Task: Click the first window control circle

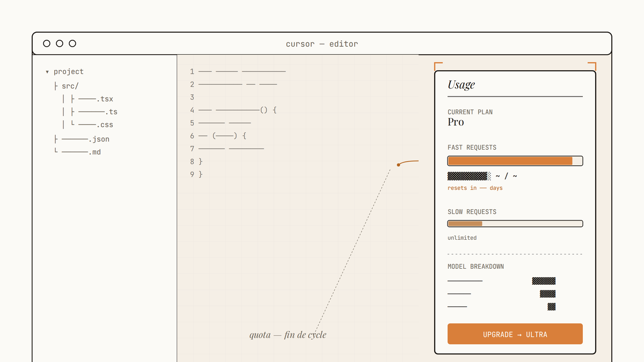Action: pyautogui.click(x=47, y=43)
